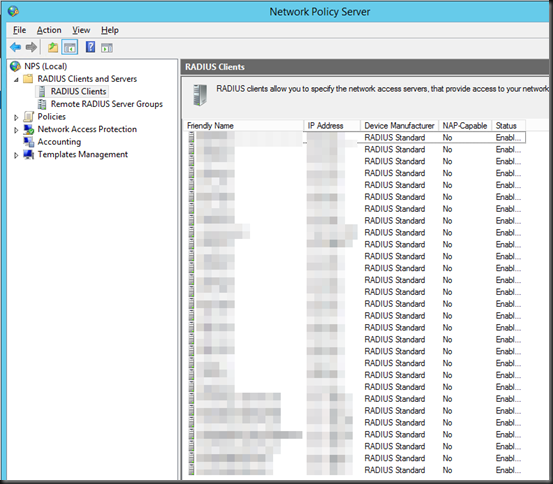Screen dimensions: 553x484
Task: Click the Forward arrow toolbar icon
Action: point(31,47)
